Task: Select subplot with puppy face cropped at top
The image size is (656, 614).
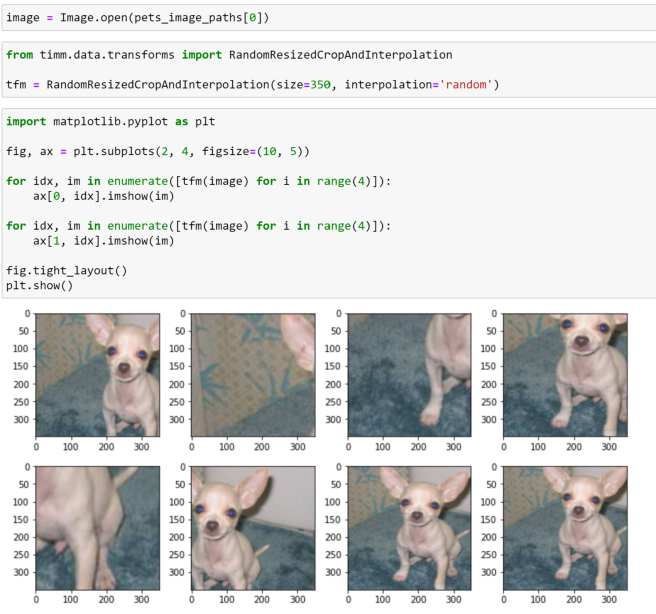Action: click(565, 375)
